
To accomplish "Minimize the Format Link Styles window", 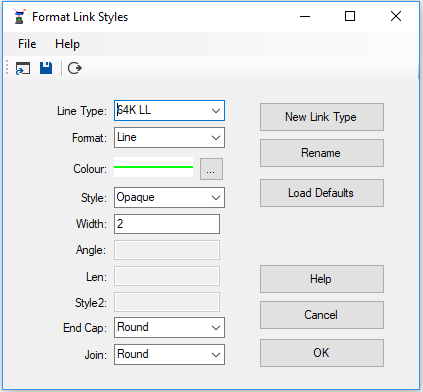I will pyautogui.click(x=305, y=16).
